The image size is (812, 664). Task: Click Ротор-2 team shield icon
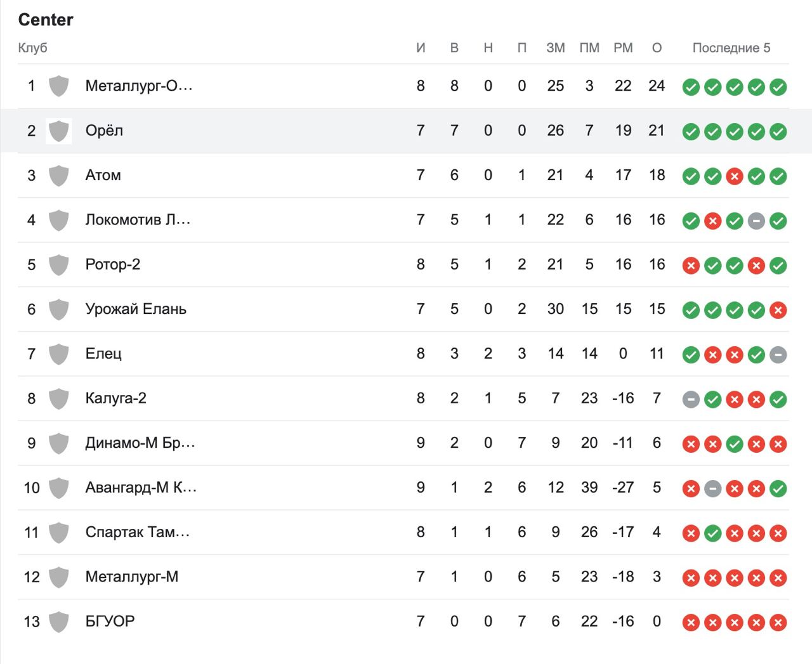click(x=58, y=265)
